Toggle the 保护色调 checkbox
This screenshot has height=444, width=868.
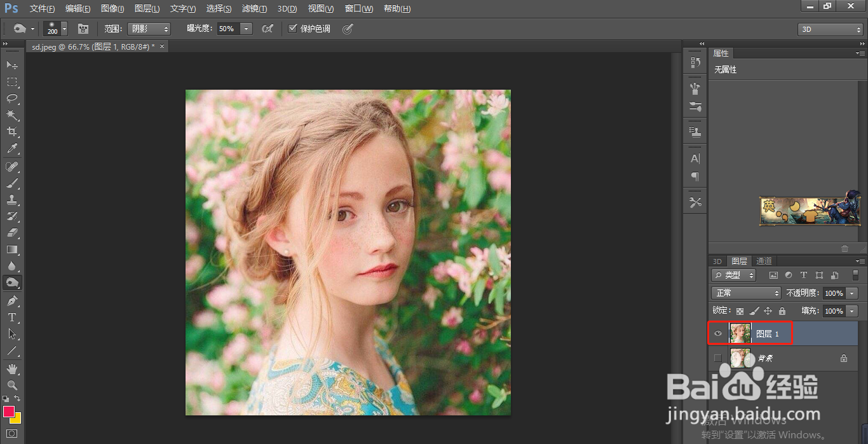point(293,29)
